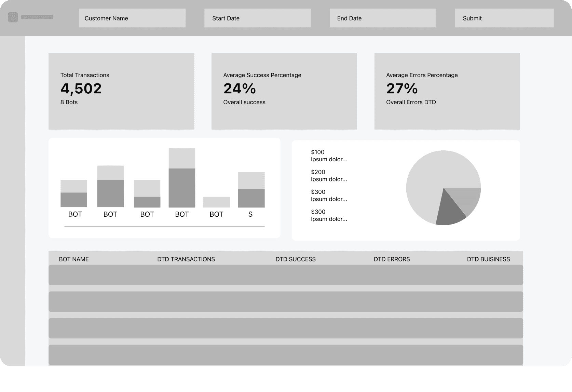Click the $100 legend entry

[329, 156]
